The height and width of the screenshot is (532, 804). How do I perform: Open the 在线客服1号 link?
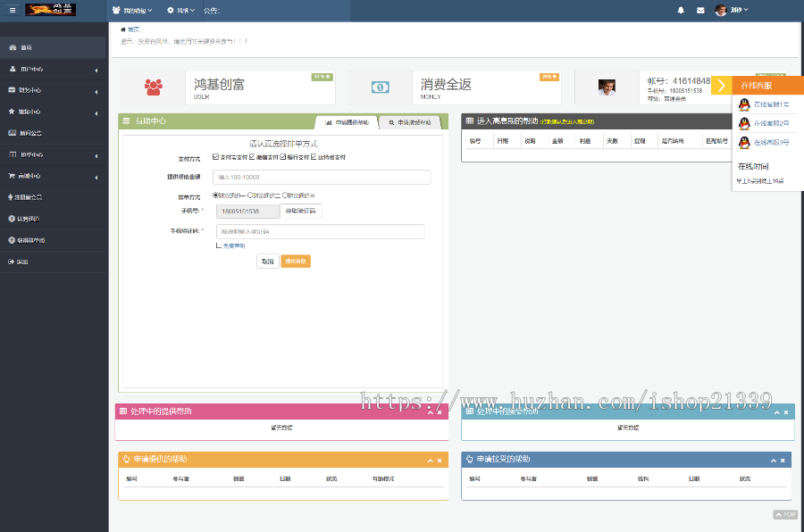click(x=771, y=104)
